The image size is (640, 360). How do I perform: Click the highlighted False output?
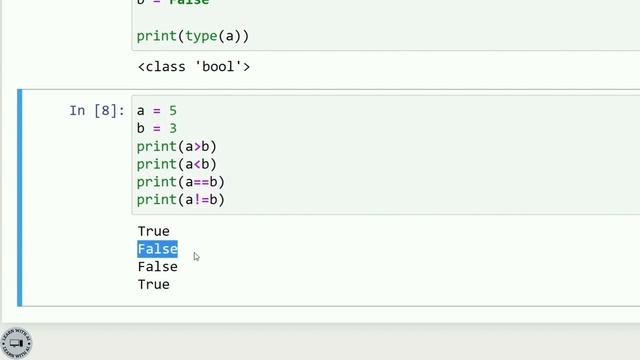[x=158, y=249]
